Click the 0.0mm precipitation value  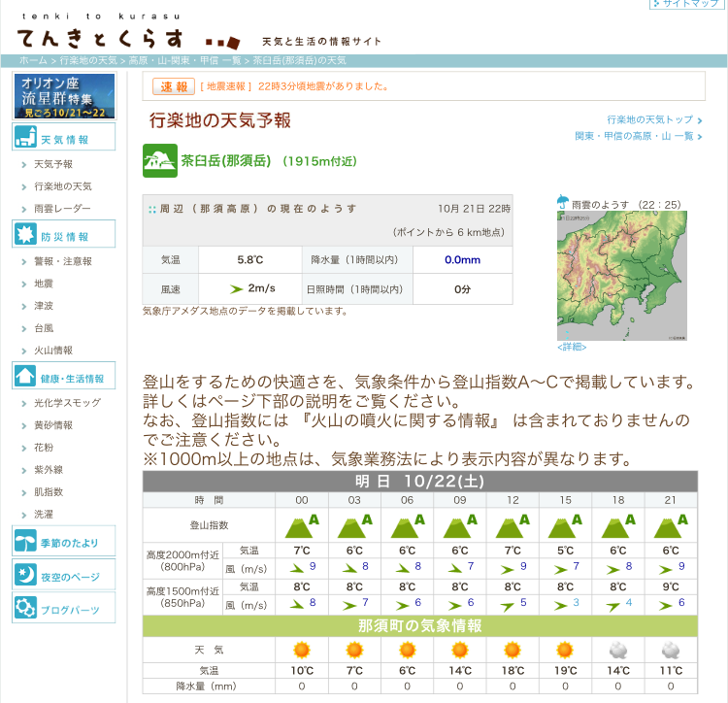point(462,259)
